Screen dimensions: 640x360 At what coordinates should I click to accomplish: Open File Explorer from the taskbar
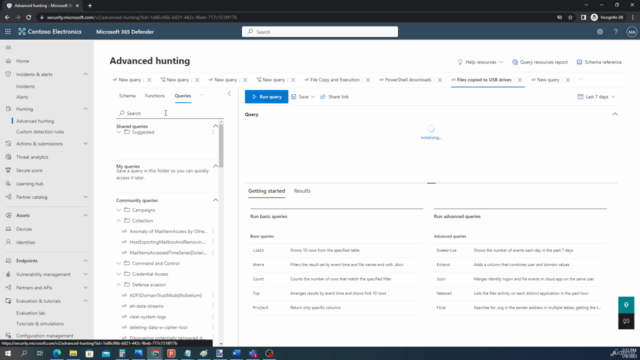(73, 353)
